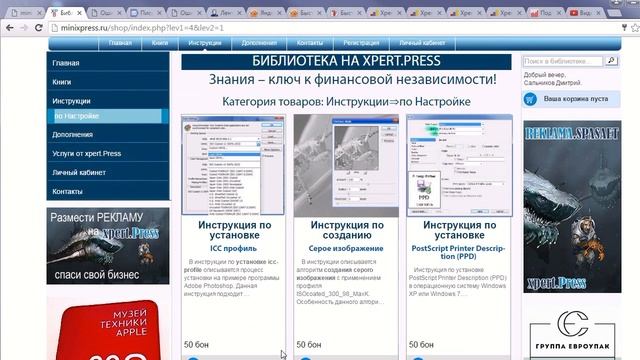Select 'Инструкции' in the top navigation bar
Screen dimensions: 640x360
[x=204, y=43]
